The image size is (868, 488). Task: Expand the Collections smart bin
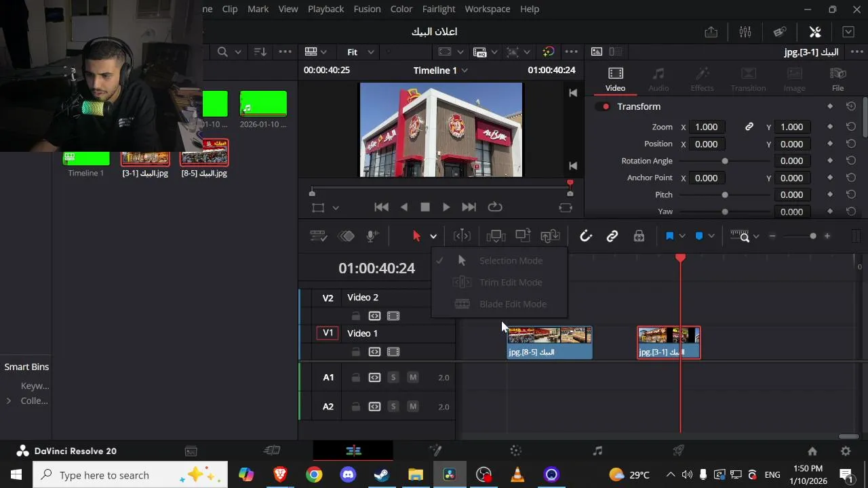(8, 401)
